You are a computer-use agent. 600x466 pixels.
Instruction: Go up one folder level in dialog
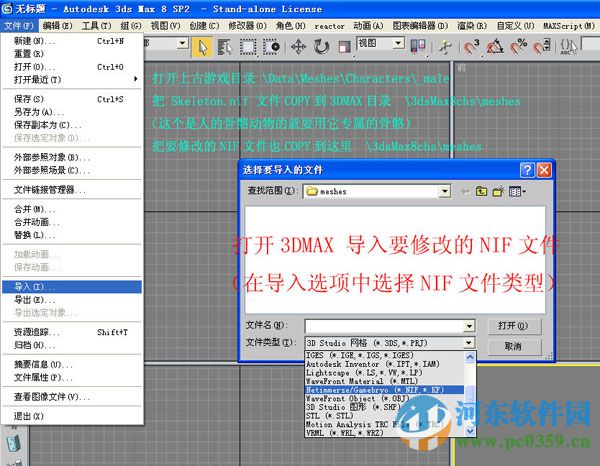tap(481, 191)
